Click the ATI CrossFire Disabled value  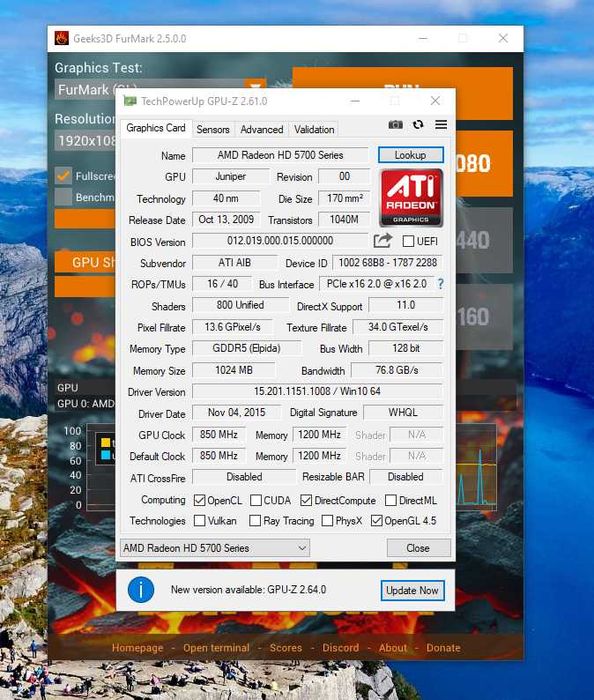[244, 477]
